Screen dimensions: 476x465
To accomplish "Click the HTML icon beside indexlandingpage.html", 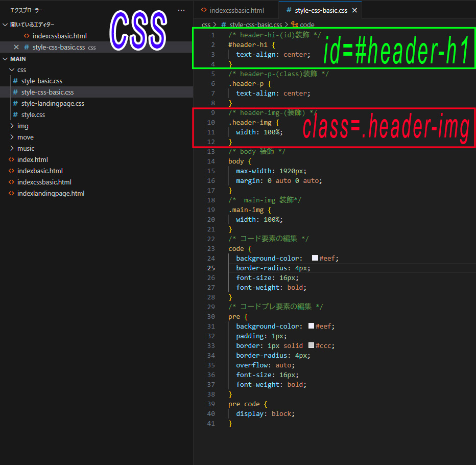I will click(x=11, y=193).
